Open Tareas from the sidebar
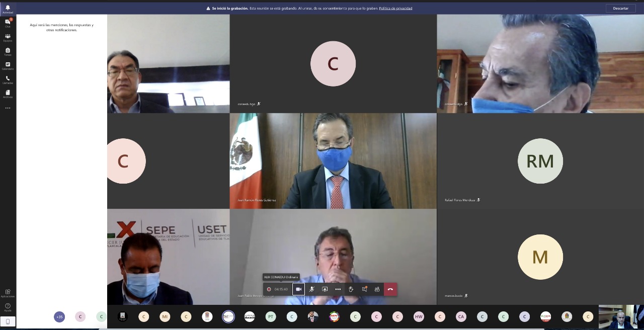The image size is (644, 330). click(x=8, y=51)
